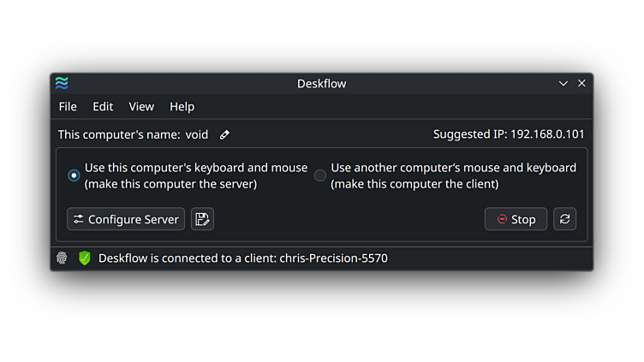The image size is (644, 362).
Task: Open the Help menu
Action: tap(182, 106)
